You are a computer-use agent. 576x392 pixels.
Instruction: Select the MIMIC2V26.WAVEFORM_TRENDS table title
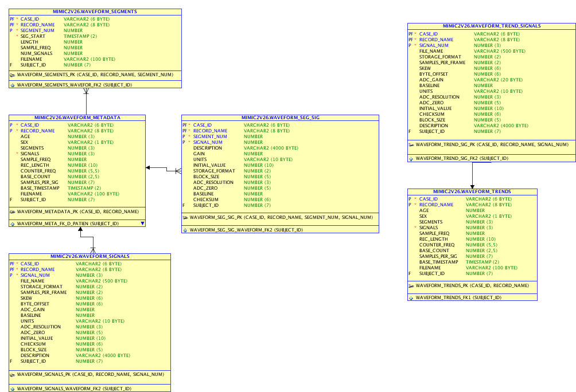pyautogui.click(x=472, y=192)
